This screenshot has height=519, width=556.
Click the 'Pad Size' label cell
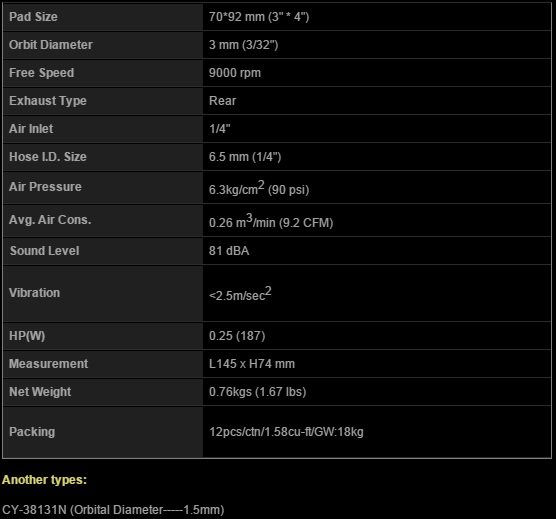click(x=103, y=17)
